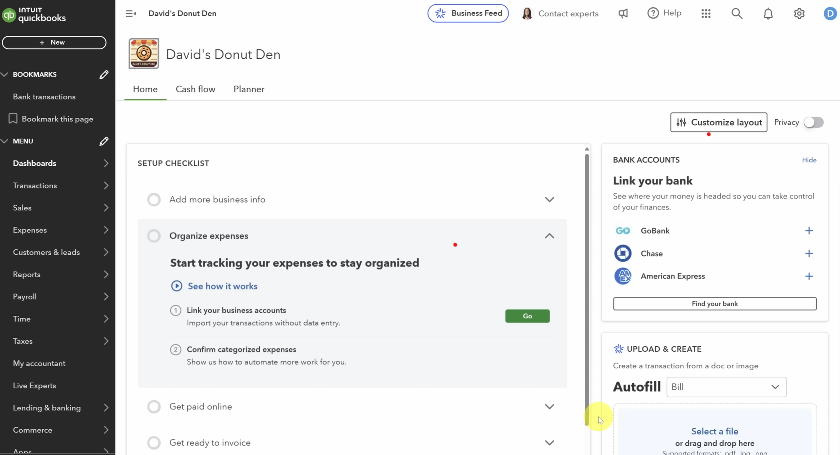Collapse the BOOKMARKS section chevron
Viewport: 840px width, 455px height.
(x=5, y=74)
